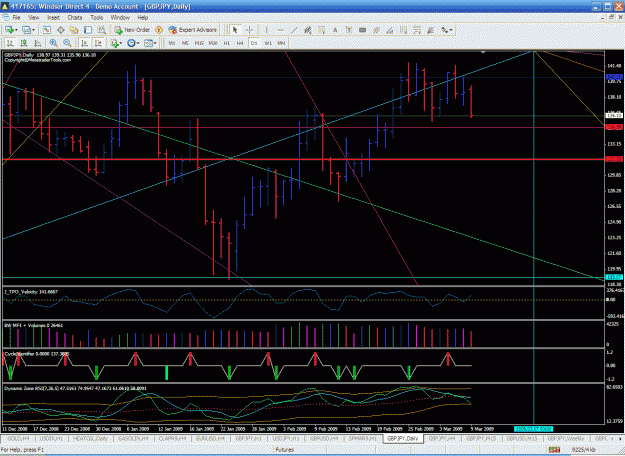Screen dimensions: 625x456
Task: Switch to the GBPJPY,Weekly chart tab
Action: [566, 438]
